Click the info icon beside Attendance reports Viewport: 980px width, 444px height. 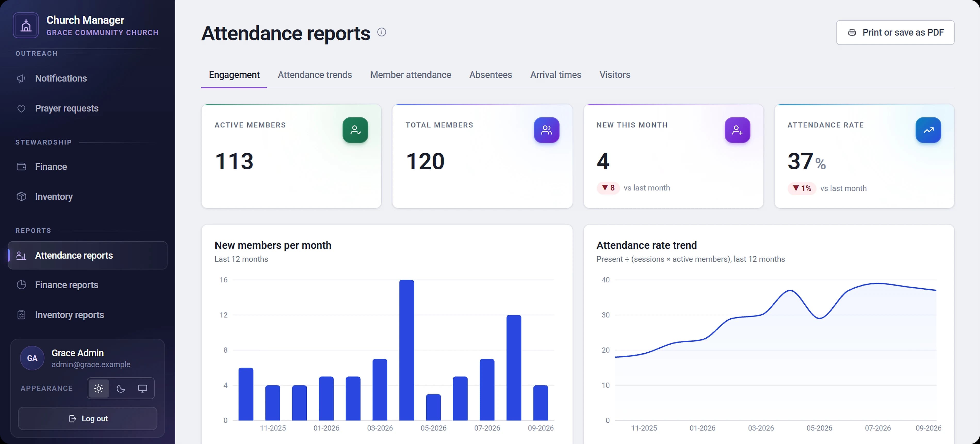pyautogui.click(x=382, y=32)
